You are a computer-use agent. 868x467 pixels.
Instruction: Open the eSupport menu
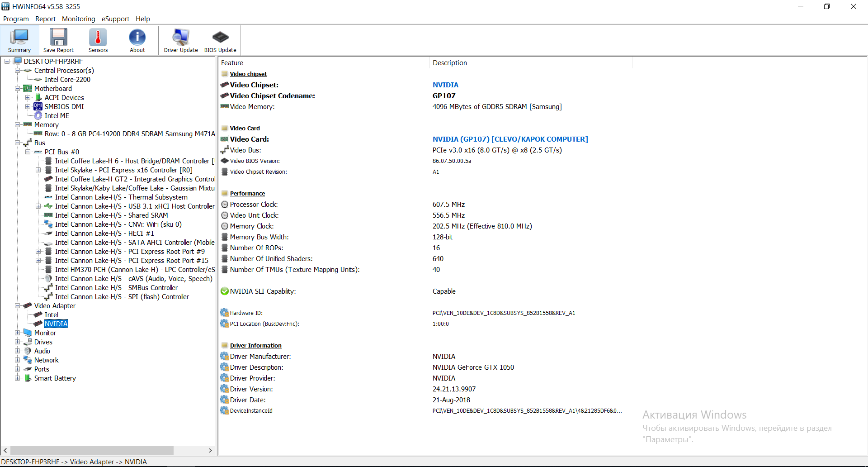115,19
